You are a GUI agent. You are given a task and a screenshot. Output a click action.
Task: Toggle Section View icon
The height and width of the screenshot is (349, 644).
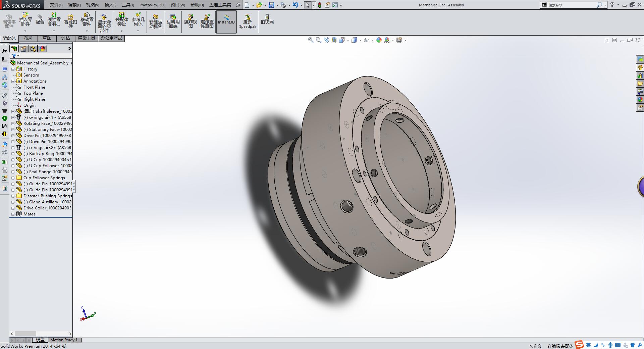coord(334,40)
